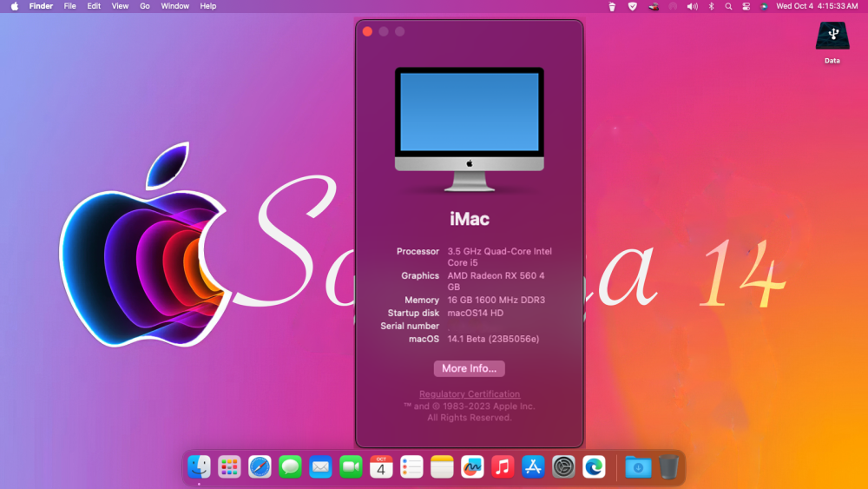This screenshot has width=868, height=489.
Task: Open Messages app in the dock
Action: coord(290,466)
